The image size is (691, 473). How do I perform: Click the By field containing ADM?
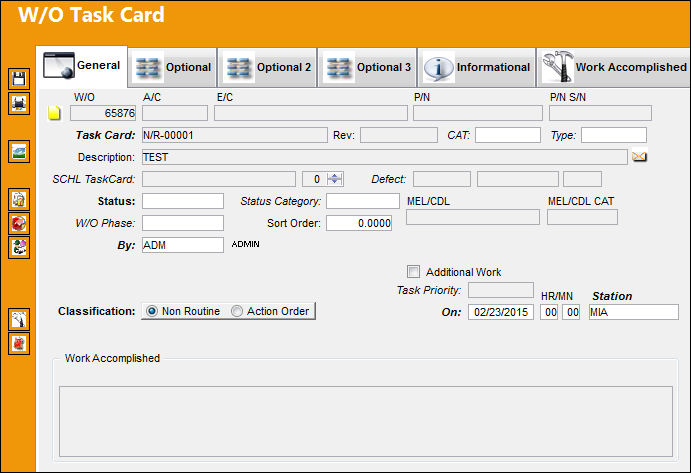click(183, 245)
